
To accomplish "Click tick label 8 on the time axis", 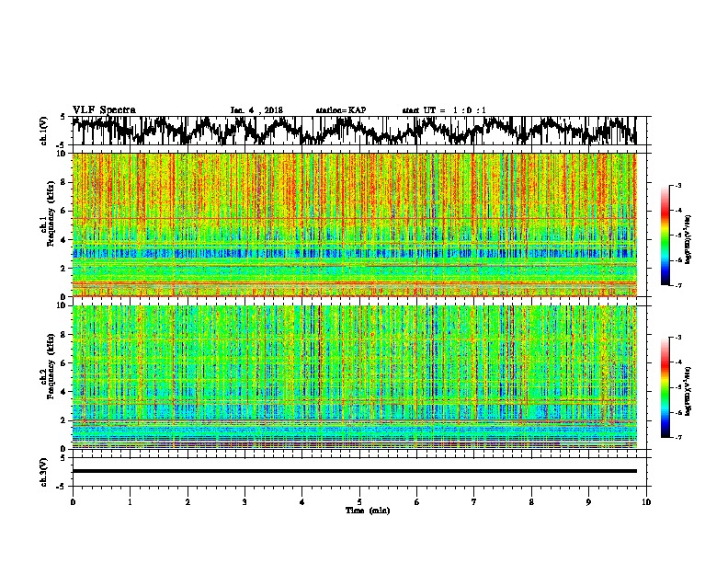I will (531, 502).
